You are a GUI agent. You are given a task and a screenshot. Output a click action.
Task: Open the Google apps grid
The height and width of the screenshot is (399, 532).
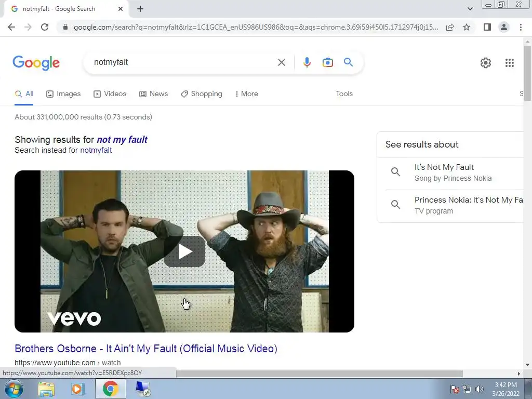point(509,63)
